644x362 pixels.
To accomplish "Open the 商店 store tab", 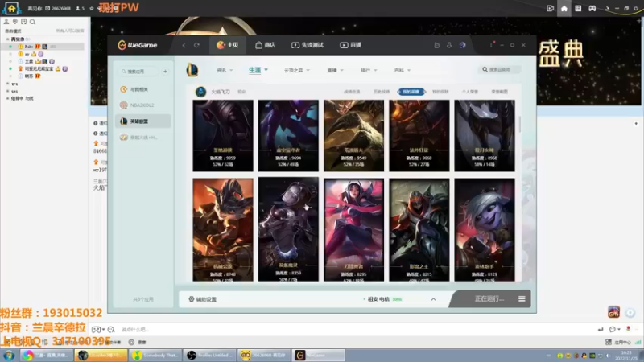I will pyautogui.click(x=266, y=45).
